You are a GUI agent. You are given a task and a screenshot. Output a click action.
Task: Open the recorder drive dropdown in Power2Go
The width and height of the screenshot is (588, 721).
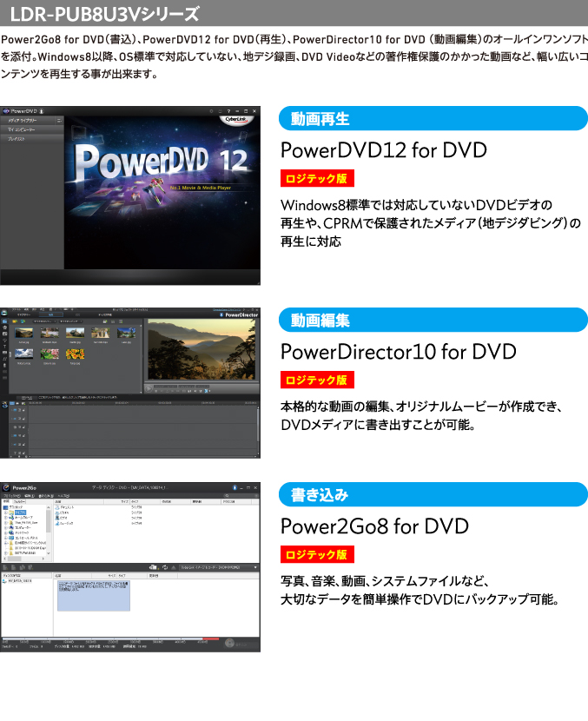(219, 567)
